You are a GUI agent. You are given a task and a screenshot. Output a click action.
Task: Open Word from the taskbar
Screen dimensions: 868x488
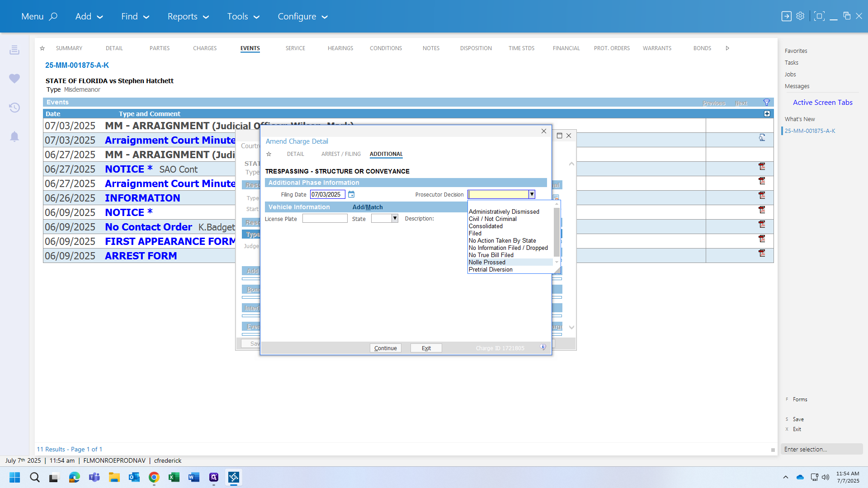[194, 477]
